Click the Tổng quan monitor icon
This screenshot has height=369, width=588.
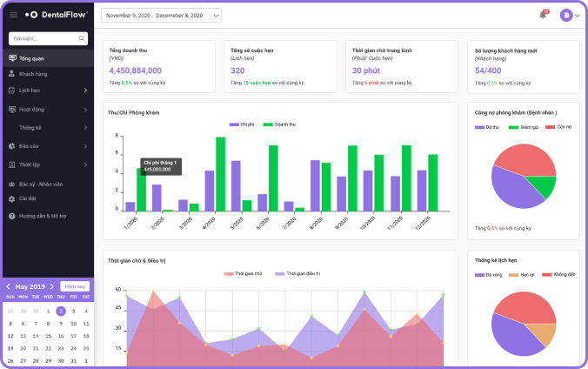[12, 58]
